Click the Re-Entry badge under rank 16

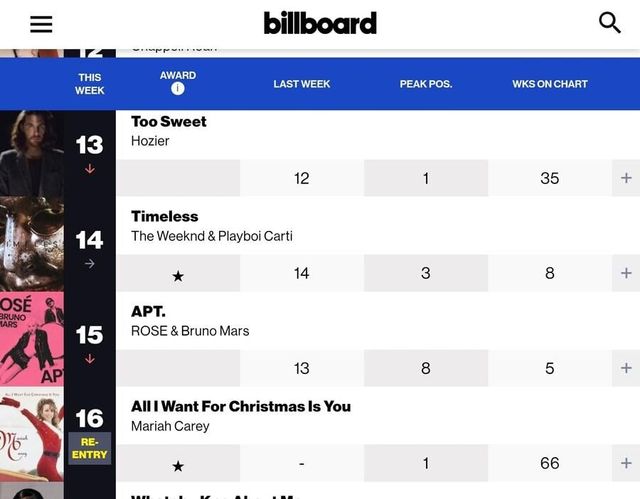click(89, 447)
